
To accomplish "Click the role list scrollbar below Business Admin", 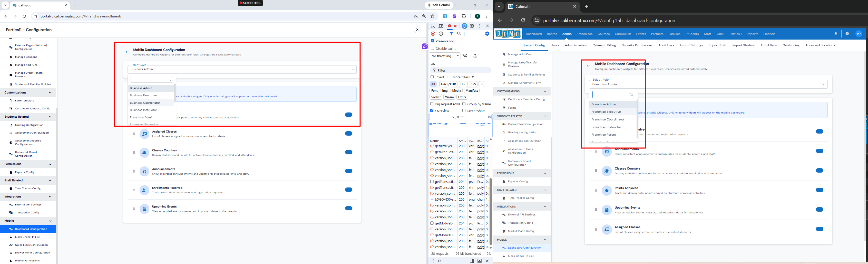I will tap(175, 93).
